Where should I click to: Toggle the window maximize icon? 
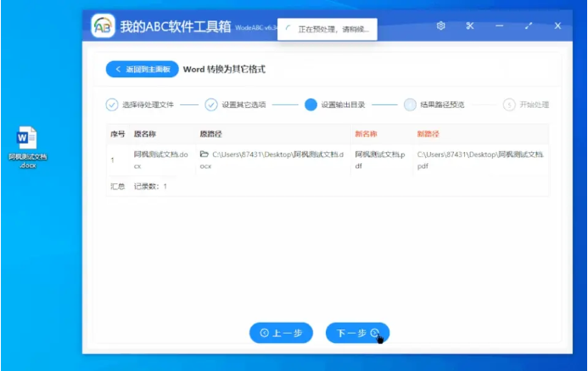pyautogui.click(x=529, y=25)
